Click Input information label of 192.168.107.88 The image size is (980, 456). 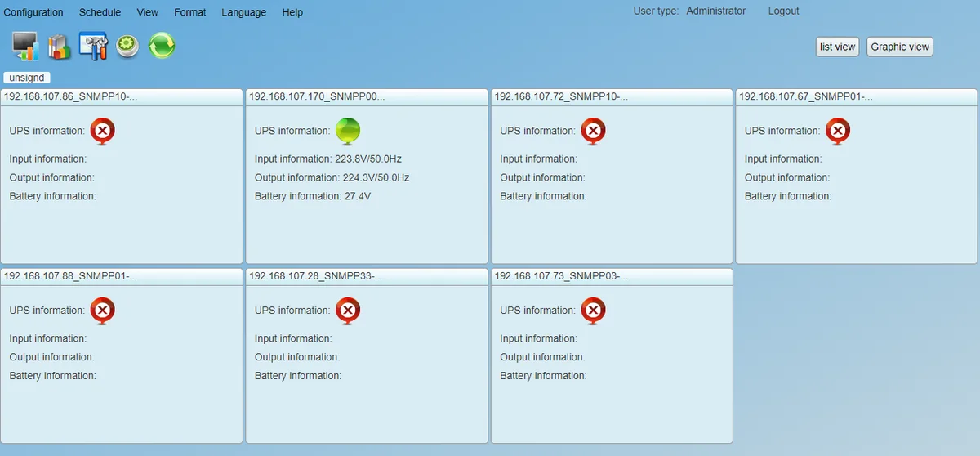(48, 339)
